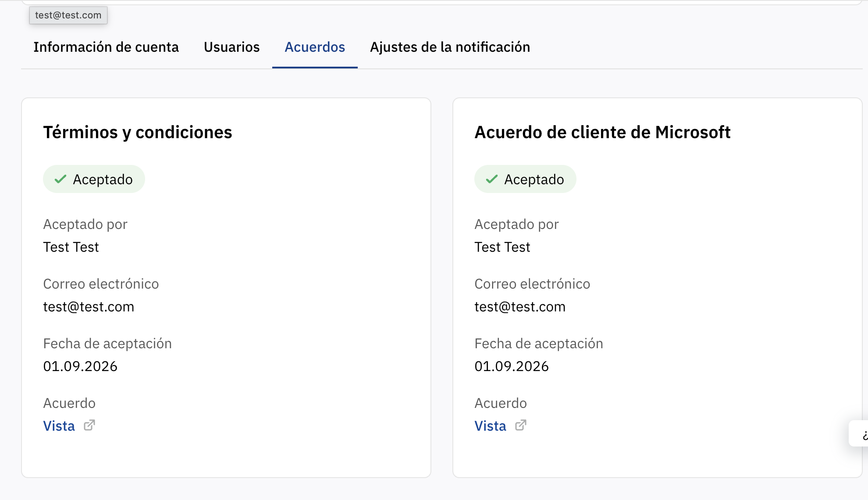Viewport: 868px width, 500px height.
Task: Open the Información de cuenta tab
Action: [x=106, y=47]
